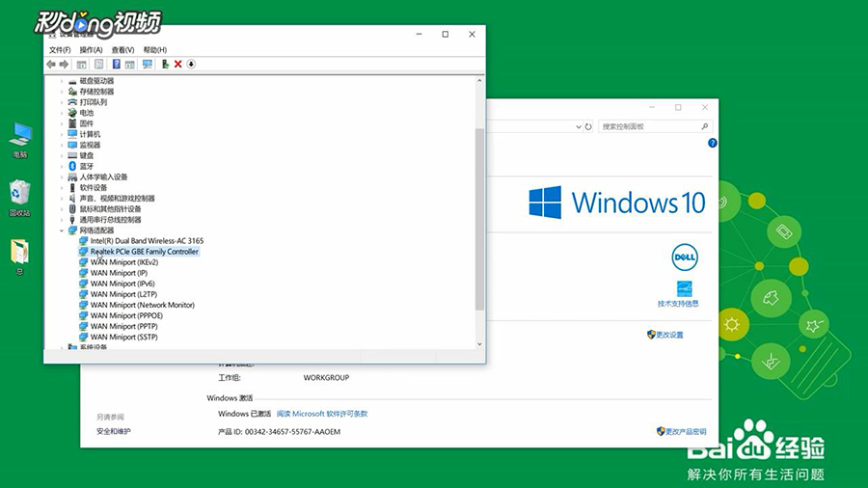Viewport: 868px width, 488px height.
Task: Click the red X Uninstall device icon
Action: click(x=177, y=65)
